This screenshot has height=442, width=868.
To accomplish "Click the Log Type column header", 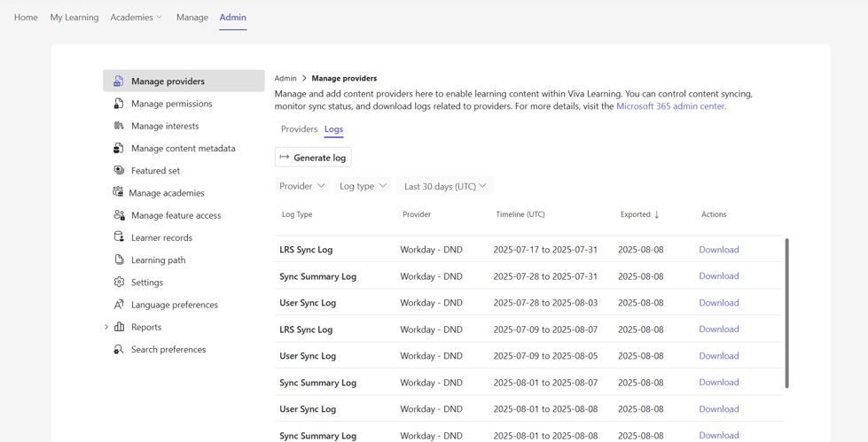I will (x=297, y=214).
